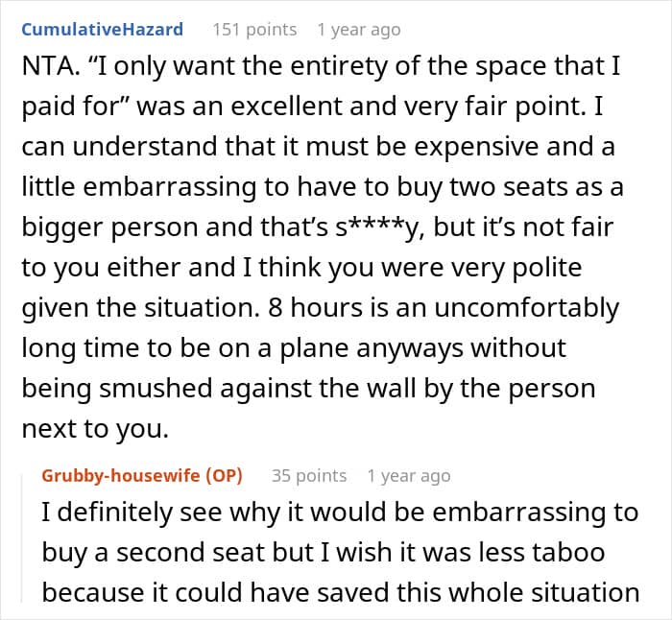Open the reply's '1 year ago' timestamp
This screenshot has height=620, width=672.
[408, 475]
